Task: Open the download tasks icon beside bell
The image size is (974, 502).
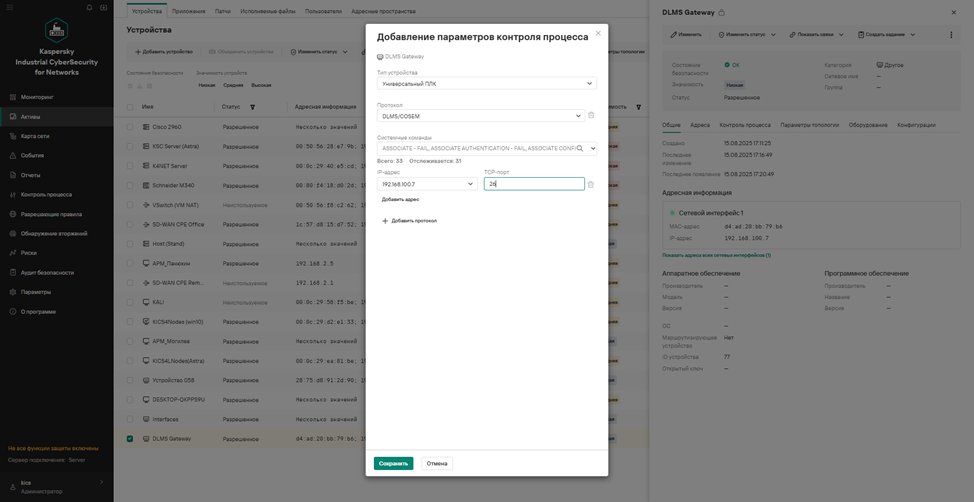Action: coord(103,7)
